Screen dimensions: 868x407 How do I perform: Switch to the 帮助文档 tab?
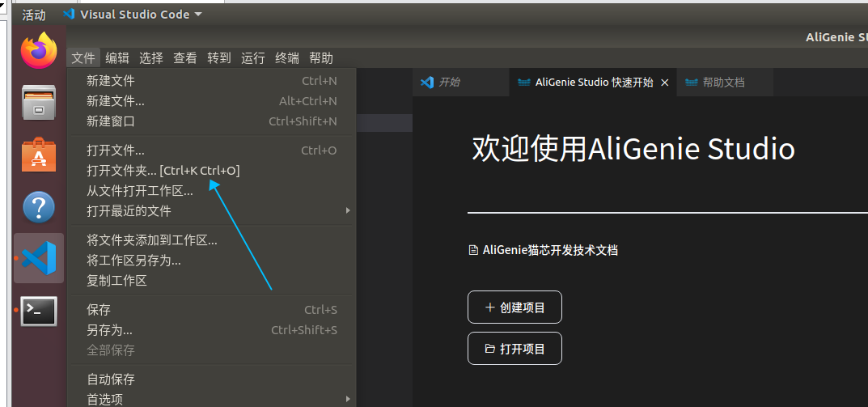(725, 83)
